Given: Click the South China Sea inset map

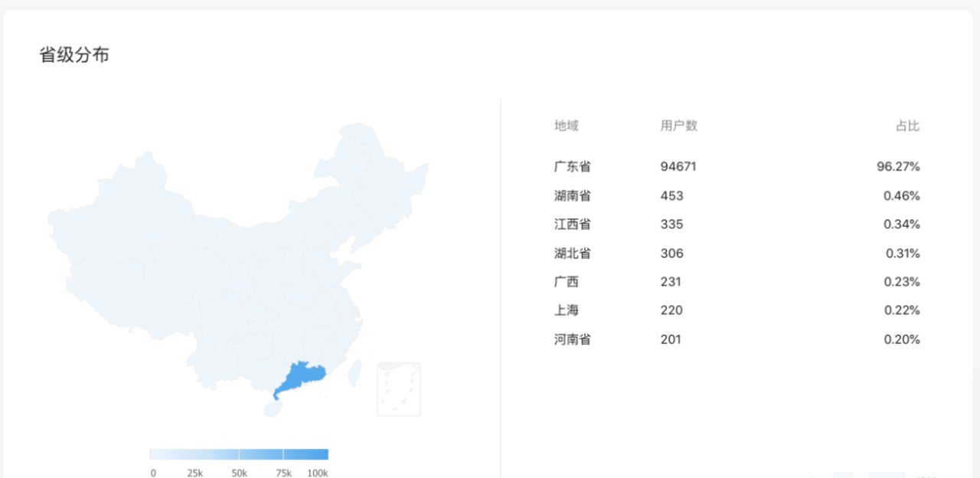Looking at the screenshot, I should click(x=398, y=389).
